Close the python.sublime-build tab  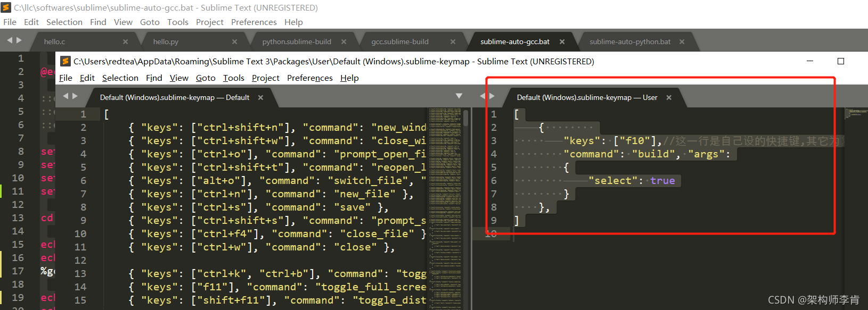click(343, 41)
